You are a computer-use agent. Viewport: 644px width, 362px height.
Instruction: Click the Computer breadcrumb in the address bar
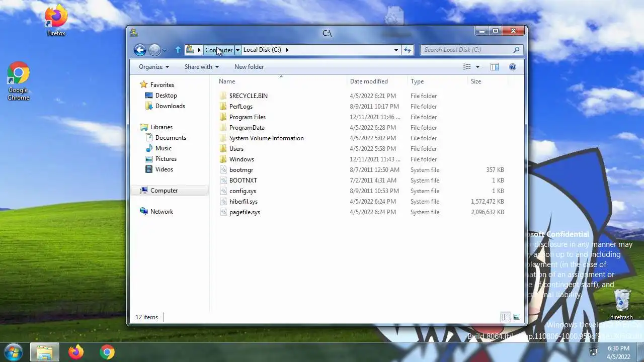click(x=219, y=50)
